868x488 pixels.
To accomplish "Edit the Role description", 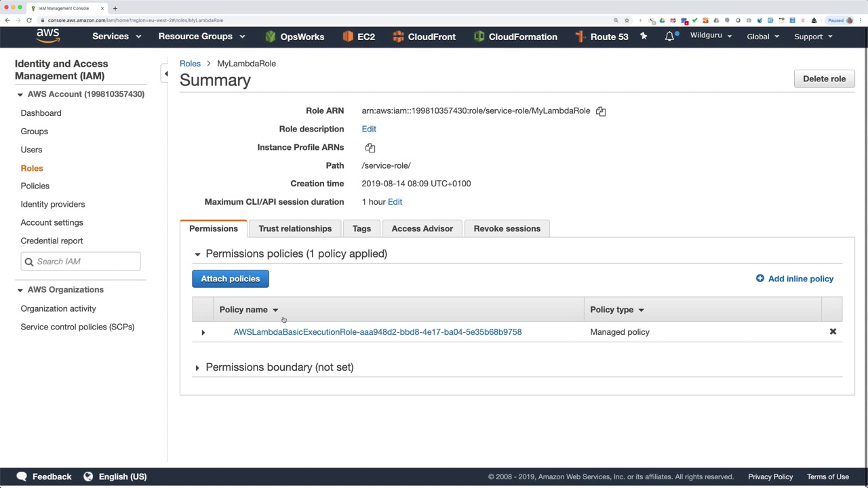I will pos(369,129).
